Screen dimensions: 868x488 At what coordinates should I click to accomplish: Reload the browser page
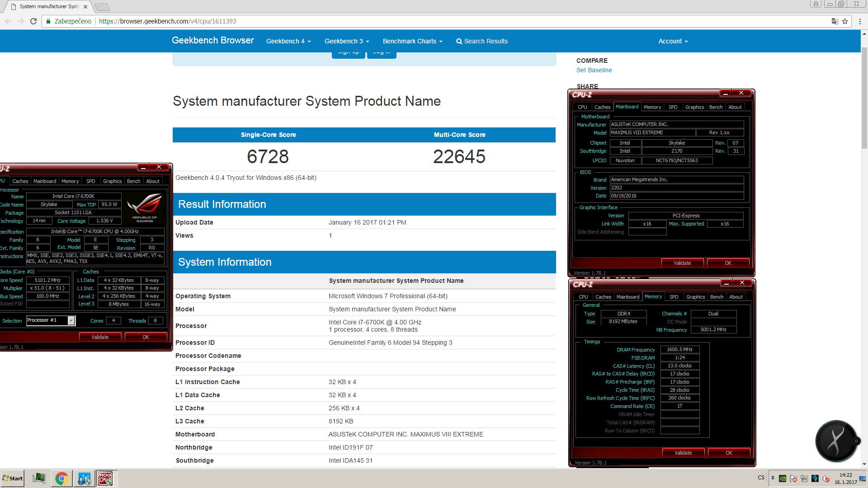click(x=33, y=21)
